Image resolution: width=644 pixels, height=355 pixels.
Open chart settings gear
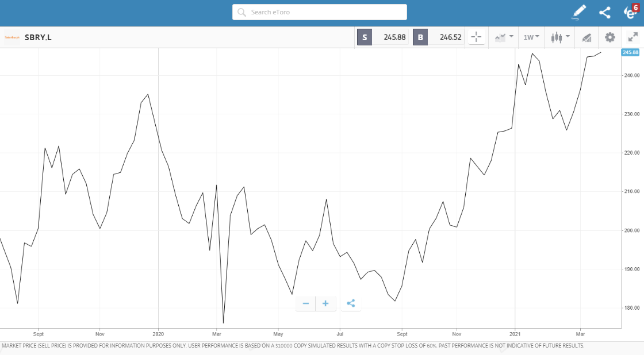click(609, 37)
